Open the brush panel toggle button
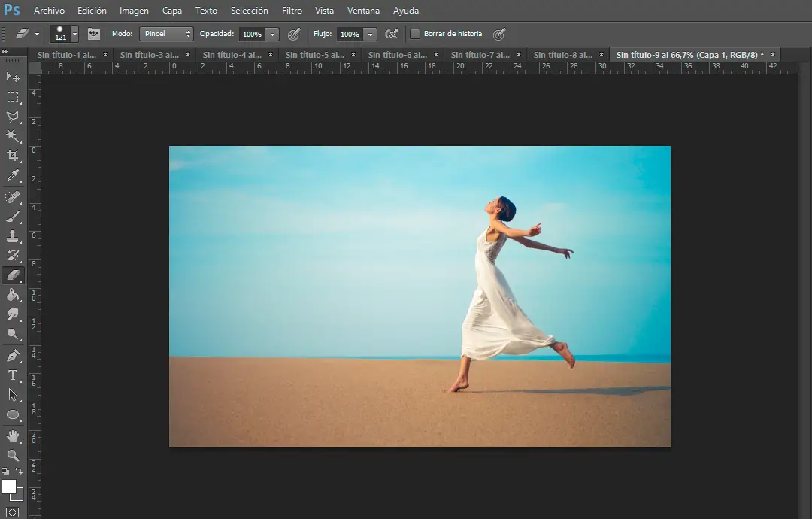Viewport: 812px width, 519px height. (94, 34)
